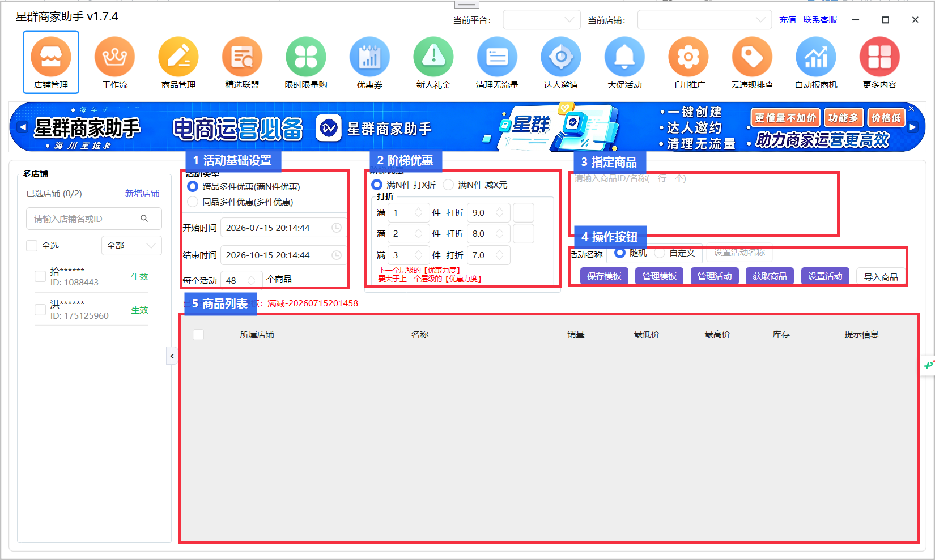Tick the 全选 select-all checkbox
The width and height of the screenshot is (935, 560).
coord(32,246)
